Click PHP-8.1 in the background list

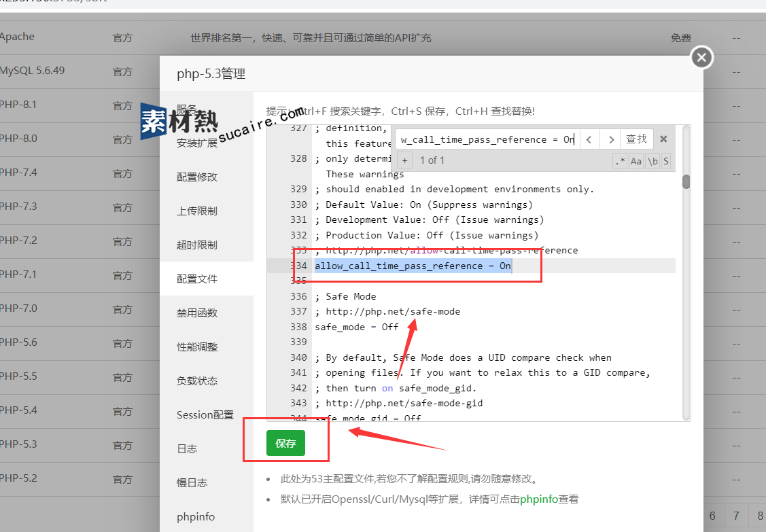click(x=18, y=105)
